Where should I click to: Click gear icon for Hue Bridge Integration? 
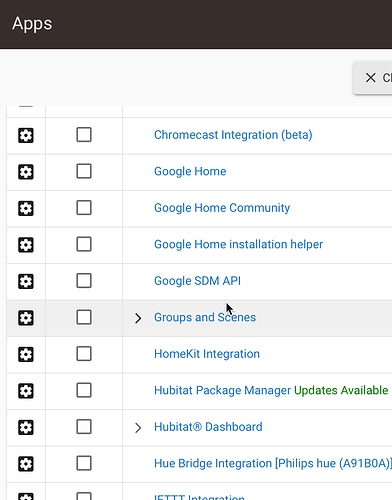pyautogui.click(x=26, y=464)
